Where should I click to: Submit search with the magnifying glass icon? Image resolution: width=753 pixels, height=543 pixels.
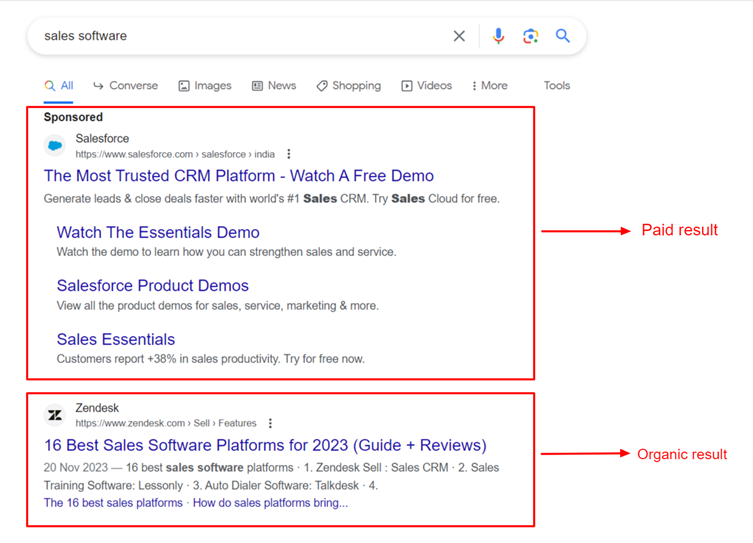point(563,36)
